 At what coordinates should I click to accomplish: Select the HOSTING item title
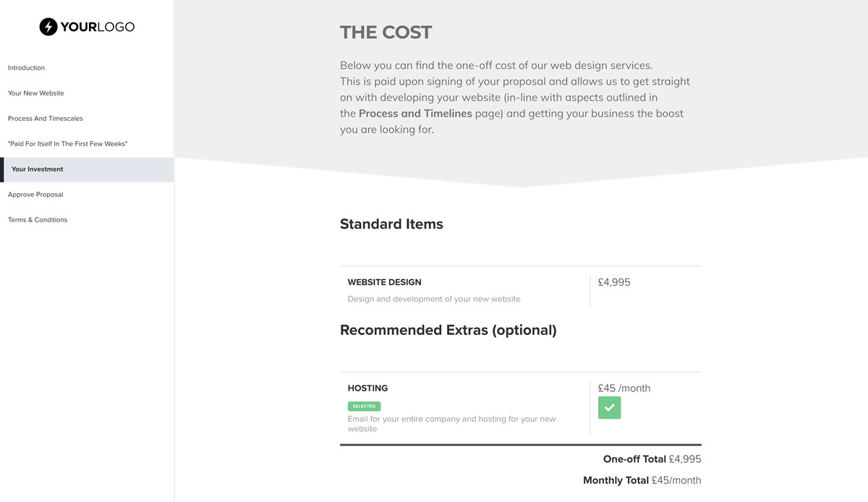[367, 388]
